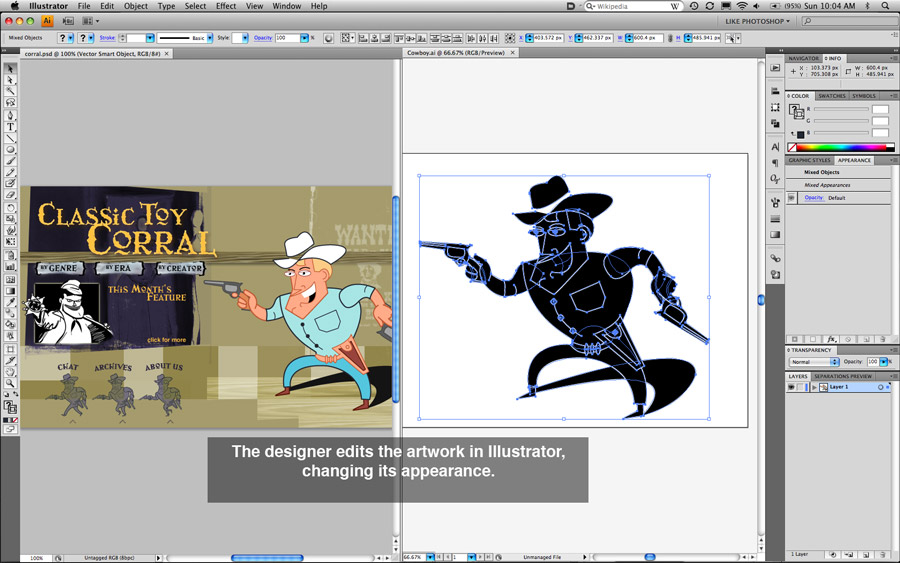Hide Layer 1 using its eye icon
Screen dimensions: 900x563
tap(791, 387)
